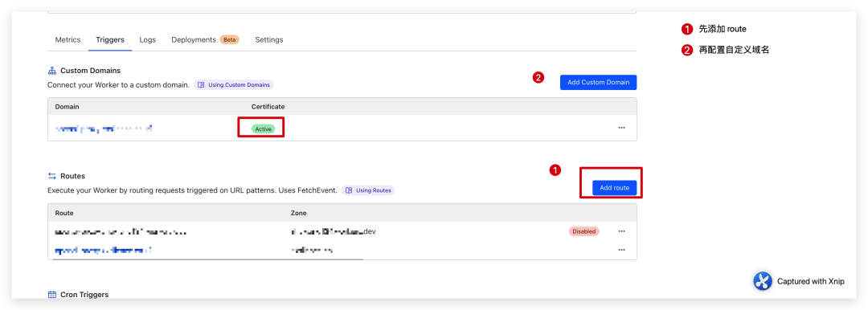Viewport: 868px width, 310px height.
Task: Open the custom domain row's three-dot menu
Action: tap(621, 128)
